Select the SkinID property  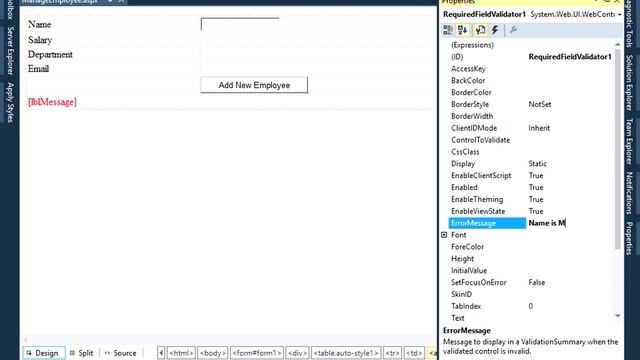tap(461, 294)
